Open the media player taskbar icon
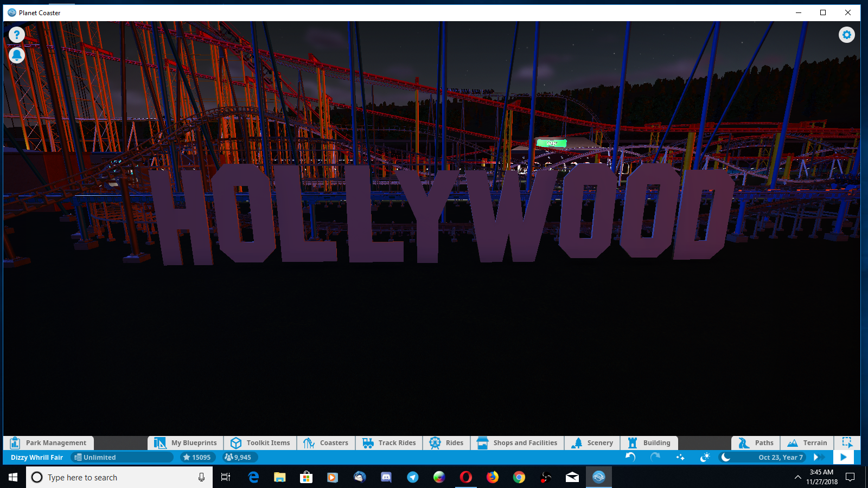The height and width of the screenshot is (488, 868). click(x=333, y=477)
